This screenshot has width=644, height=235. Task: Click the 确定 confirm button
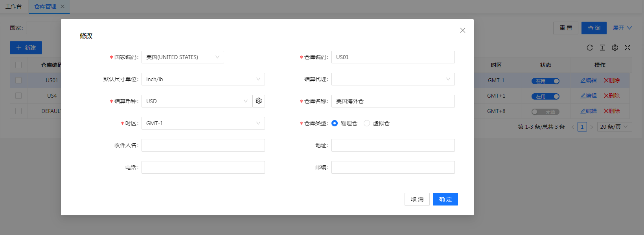click(x=445, y=199)
